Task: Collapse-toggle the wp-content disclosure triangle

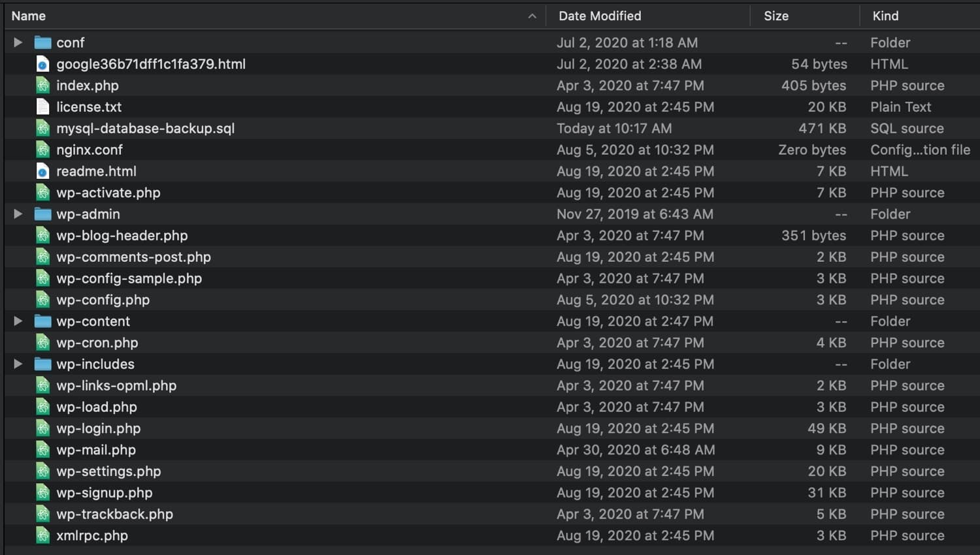Action: [x=17, y=321]
